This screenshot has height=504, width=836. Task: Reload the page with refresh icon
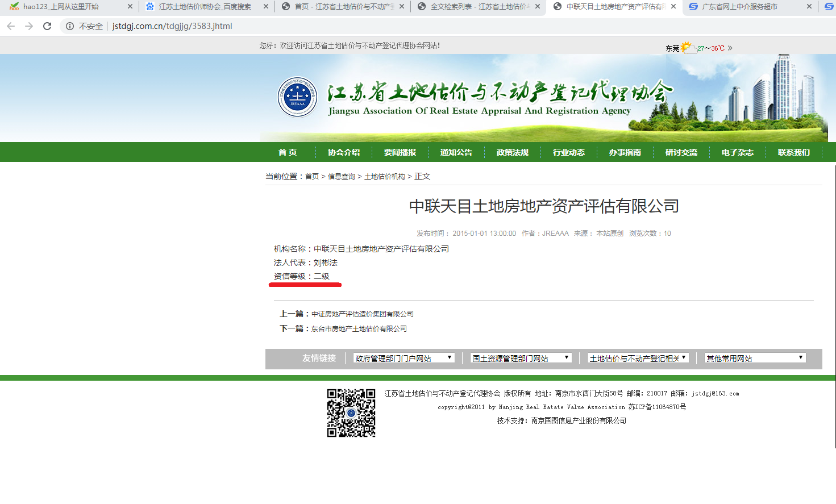point(47,26)
